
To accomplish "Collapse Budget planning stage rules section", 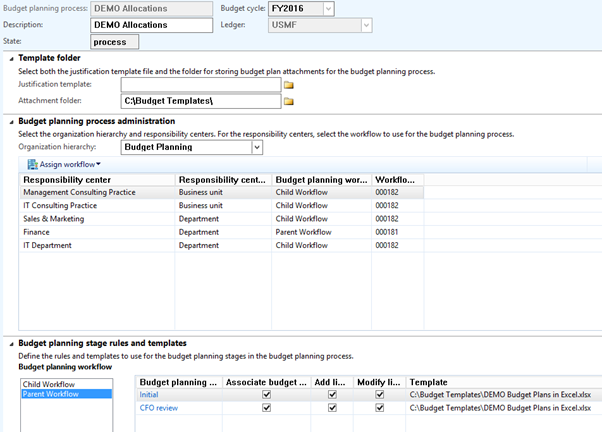I will (x=11, y=343).
